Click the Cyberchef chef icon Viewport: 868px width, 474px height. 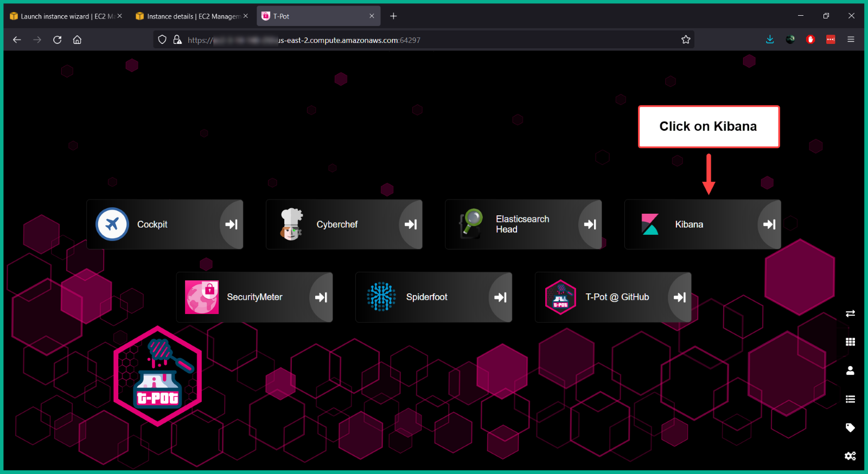pos(291,224)
